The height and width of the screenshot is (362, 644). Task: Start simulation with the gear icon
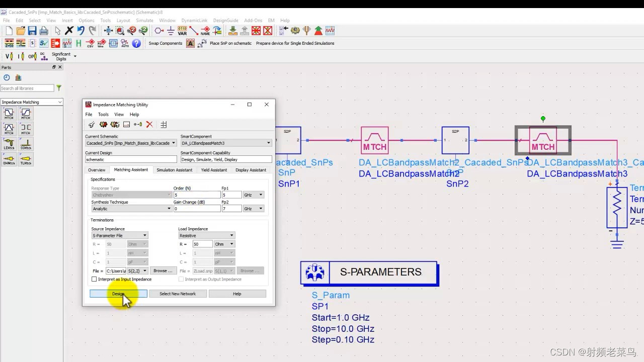coord(295,31)
